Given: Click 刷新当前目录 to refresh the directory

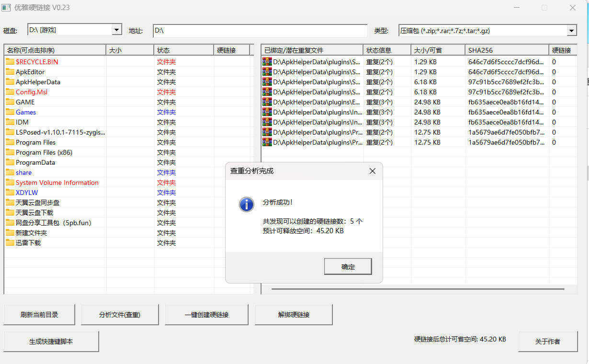Looking at the screenshot, I should point(39,314).
